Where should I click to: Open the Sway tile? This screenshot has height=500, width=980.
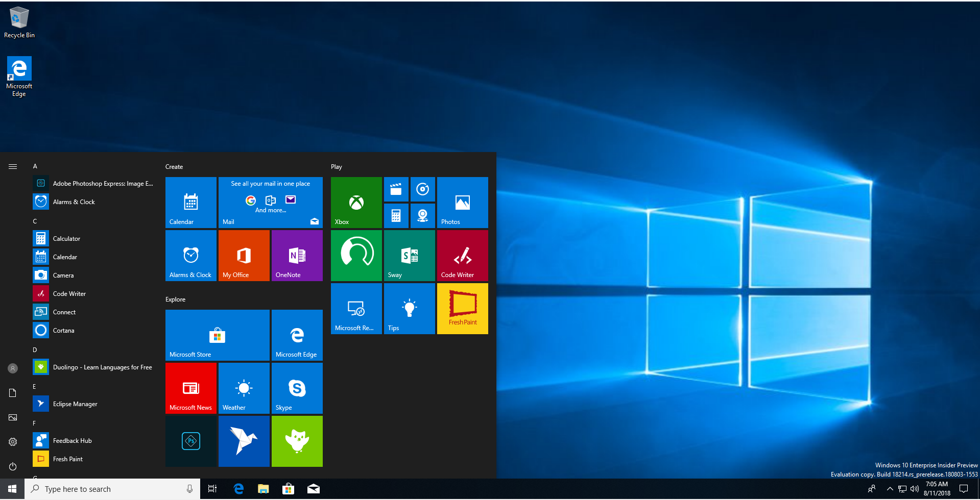(x=410, y=256)
